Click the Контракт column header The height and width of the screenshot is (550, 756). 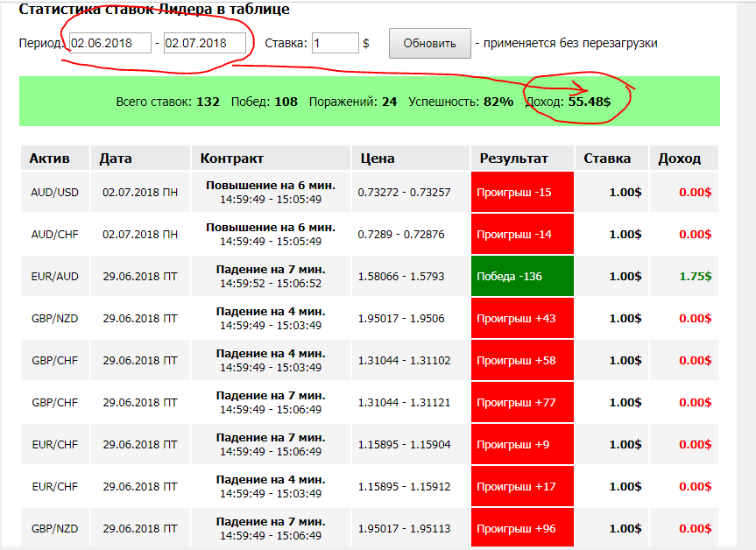click(x=271, y=159)
